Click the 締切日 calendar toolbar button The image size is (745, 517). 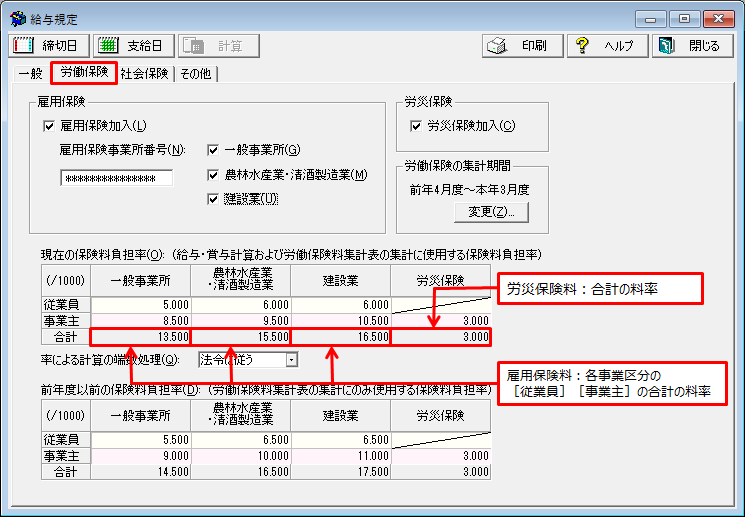[x=48, y=46]
